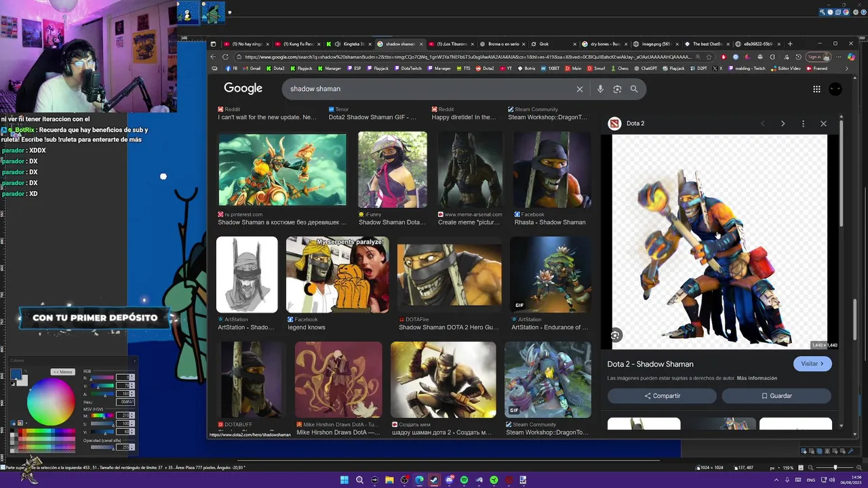Click the Opacidad alpha slider
The image size is (868, 488).
click(101, 447)
